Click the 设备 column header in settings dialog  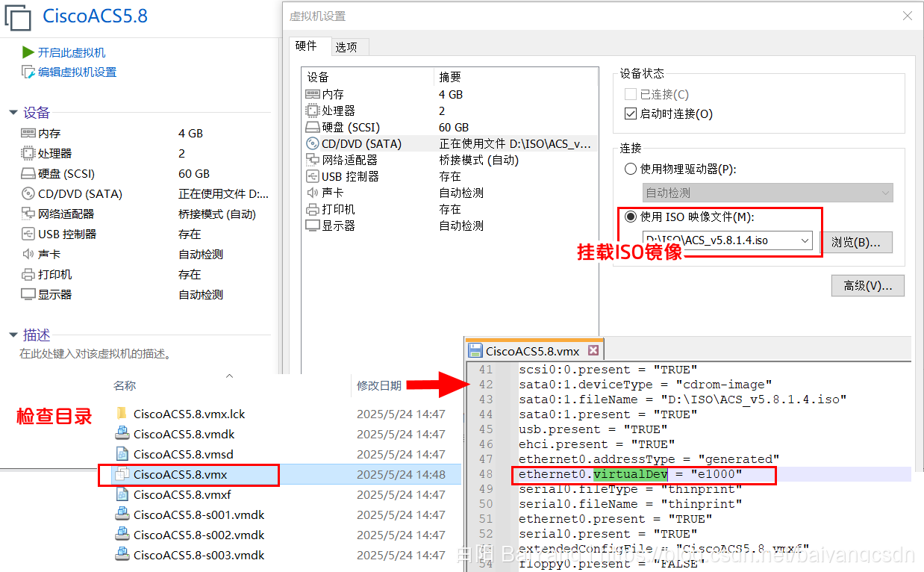[318, 77]
